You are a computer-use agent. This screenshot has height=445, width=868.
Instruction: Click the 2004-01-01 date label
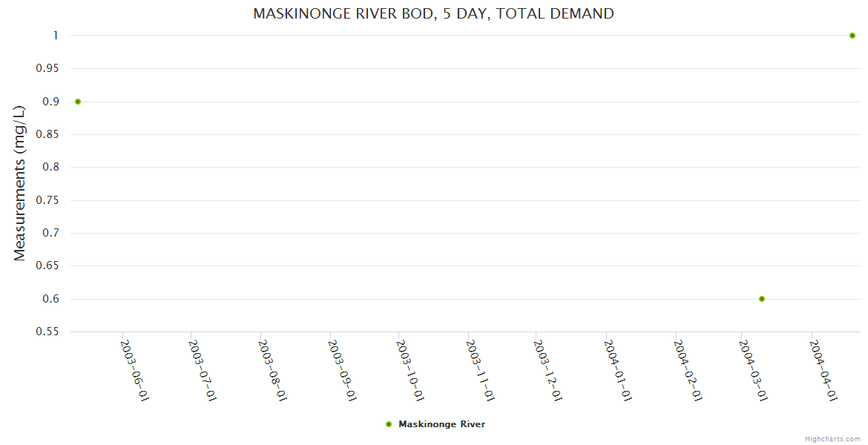pos(618,371)
